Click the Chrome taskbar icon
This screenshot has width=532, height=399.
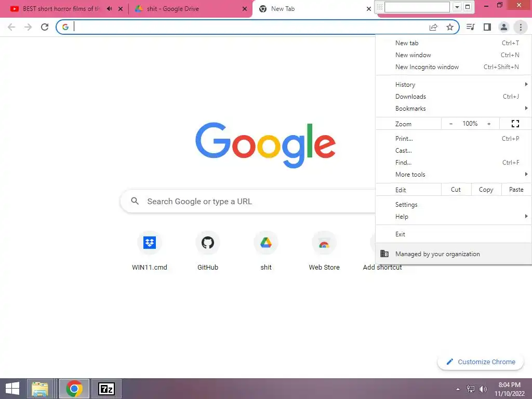(x=74, y=389)
